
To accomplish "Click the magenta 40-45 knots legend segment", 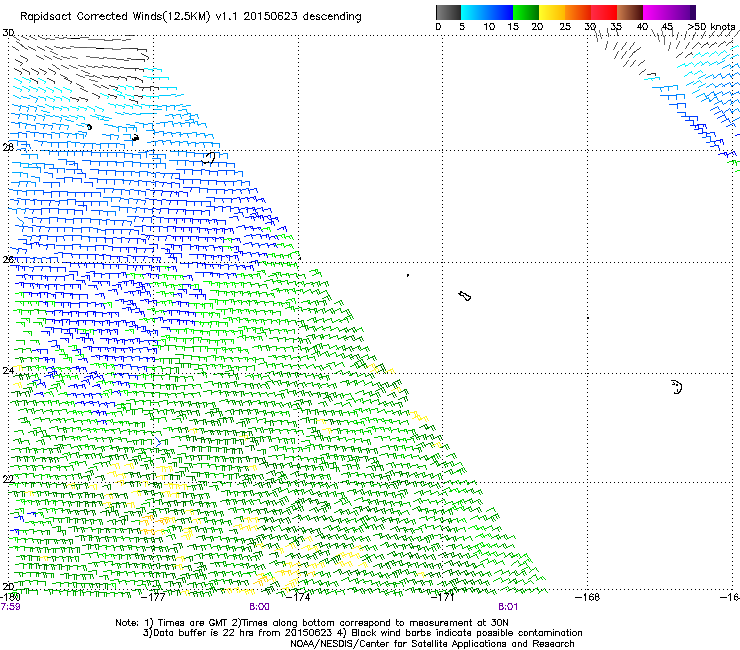I will click(656, 12).
